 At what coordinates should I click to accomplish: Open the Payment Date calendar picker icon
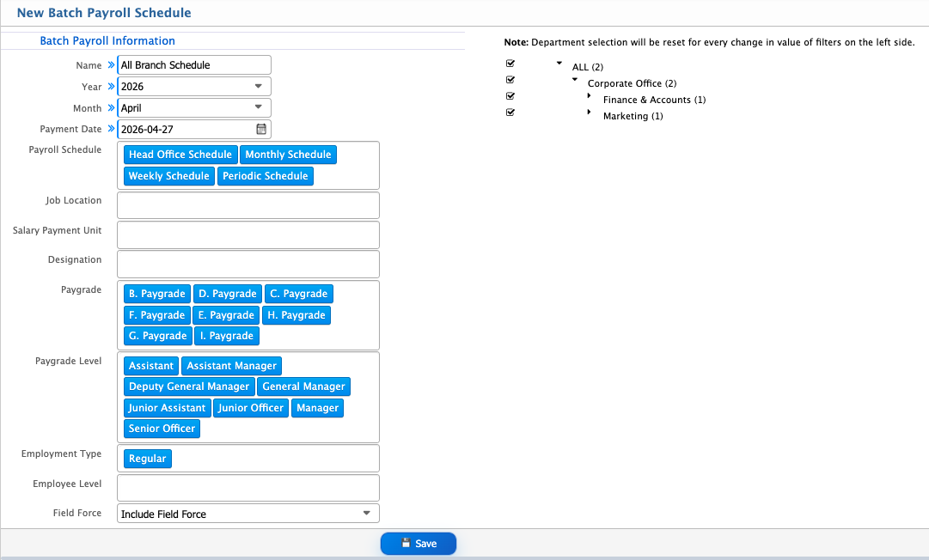(x=261, y=130)
